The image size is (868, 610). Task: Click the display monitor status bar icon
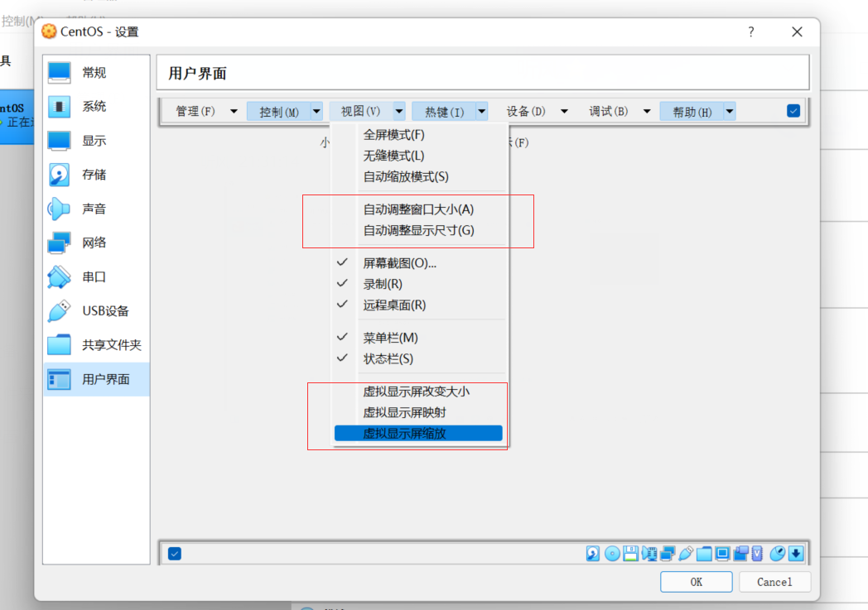coord(722,554)
